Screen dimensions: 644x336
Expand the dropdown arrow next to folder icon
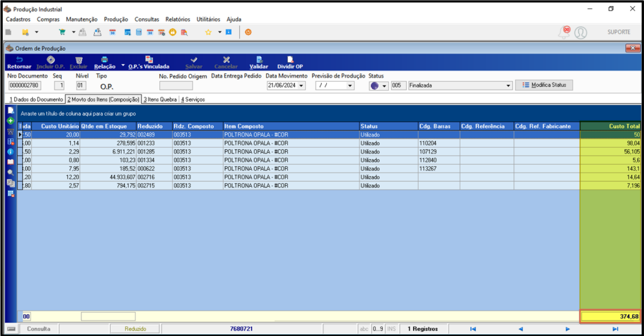[x=37, y=32]
